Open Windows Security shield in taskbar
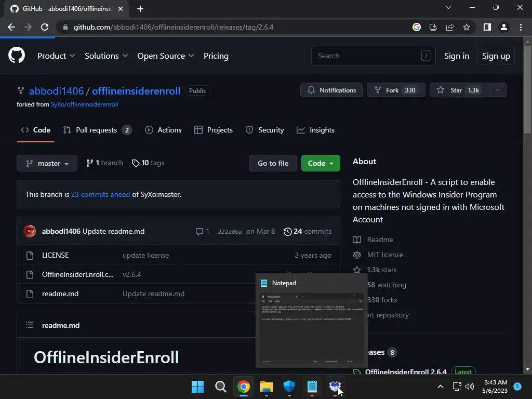Image resolution: width=532 pixels, height=399 pixels. coord(289,387)
